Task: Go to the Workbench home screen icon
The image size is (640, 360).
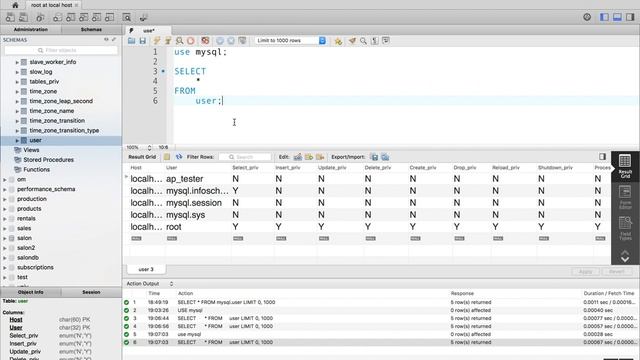Action: coord(15,5)
